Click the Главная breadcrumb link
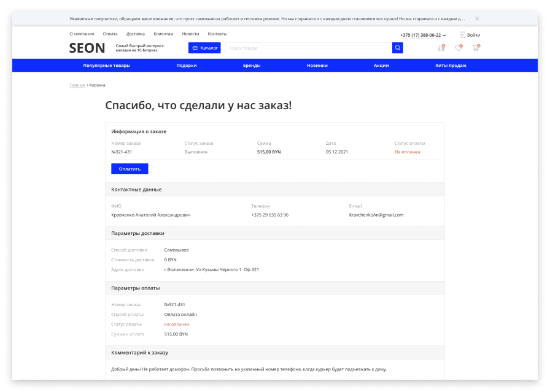The height and width of the screenshot is (392, 550). click(77, 85)
